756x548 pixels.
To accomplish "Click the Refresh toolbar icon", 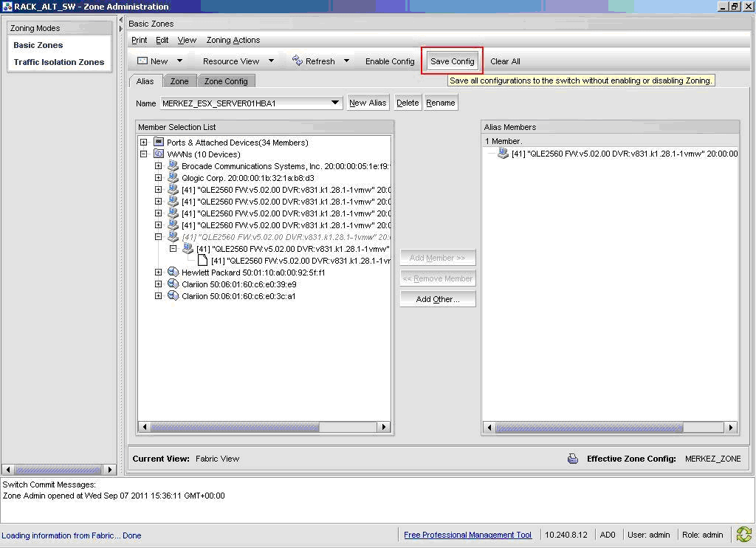I will click(298, 61).
